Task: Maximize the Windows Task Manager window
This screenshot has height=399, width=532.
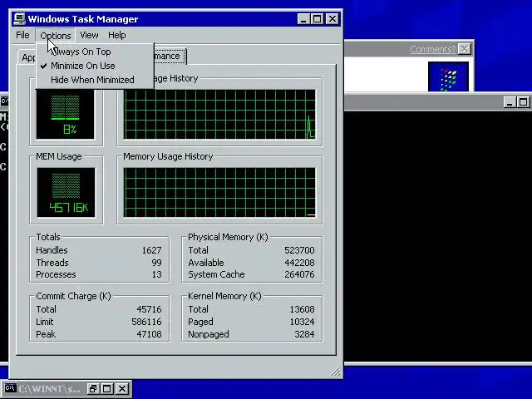Action: (x=318, y=18)
